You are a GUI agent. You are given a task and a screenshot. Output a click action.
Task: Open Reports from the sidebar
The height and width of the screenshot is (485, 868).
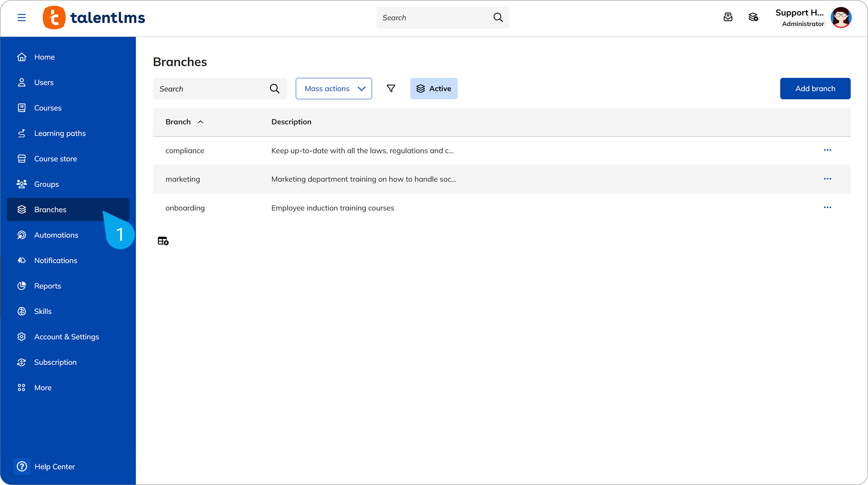click(x=48, y=286)
